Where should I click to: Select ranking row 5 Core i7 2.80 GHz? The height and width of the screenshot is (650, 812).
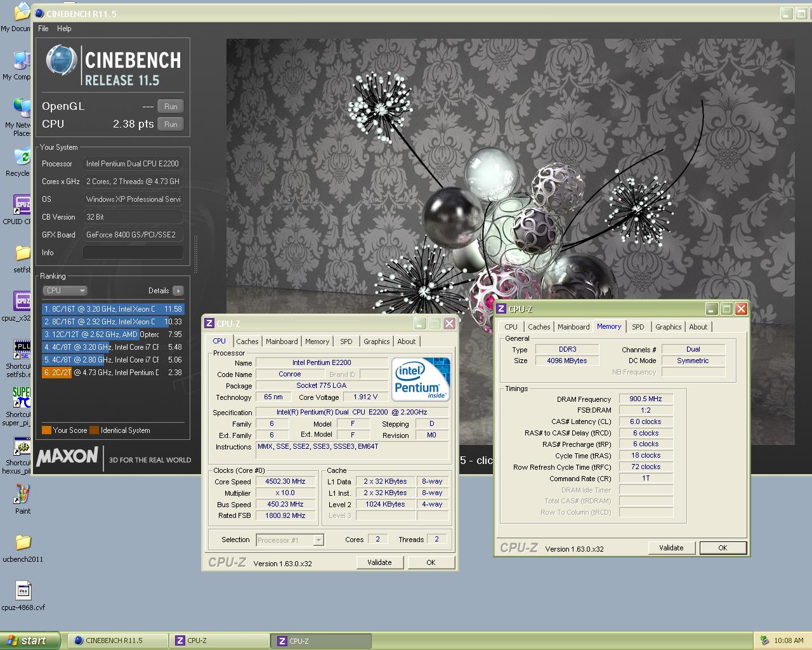click(113, 360)
